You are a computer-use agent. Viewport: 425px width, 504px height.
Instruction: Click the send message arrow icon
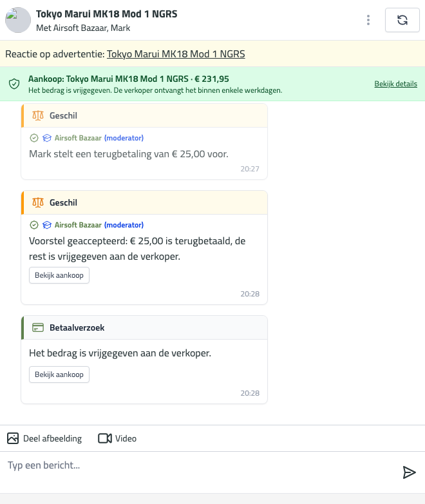410,472
